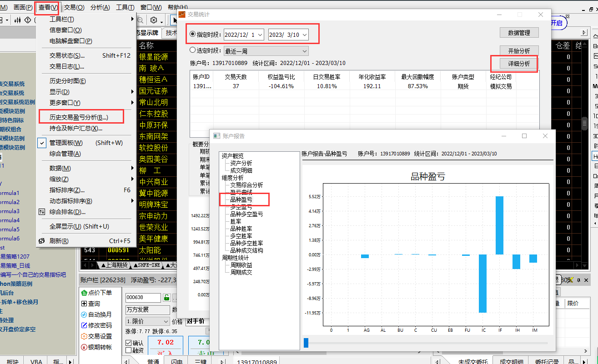The image size is (598, 364).
Task: Click the 银期转帐 icon
Action: pyautogui.click(x=84, y=347)
